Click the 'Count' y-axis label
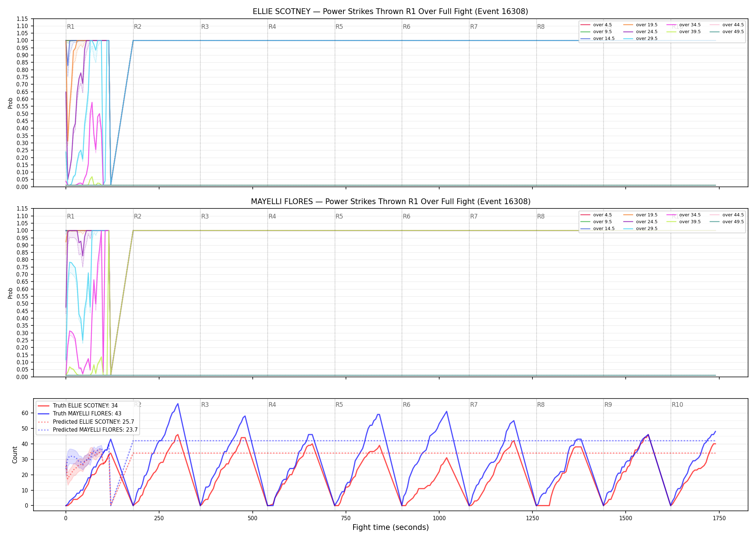 click(15, 455)
